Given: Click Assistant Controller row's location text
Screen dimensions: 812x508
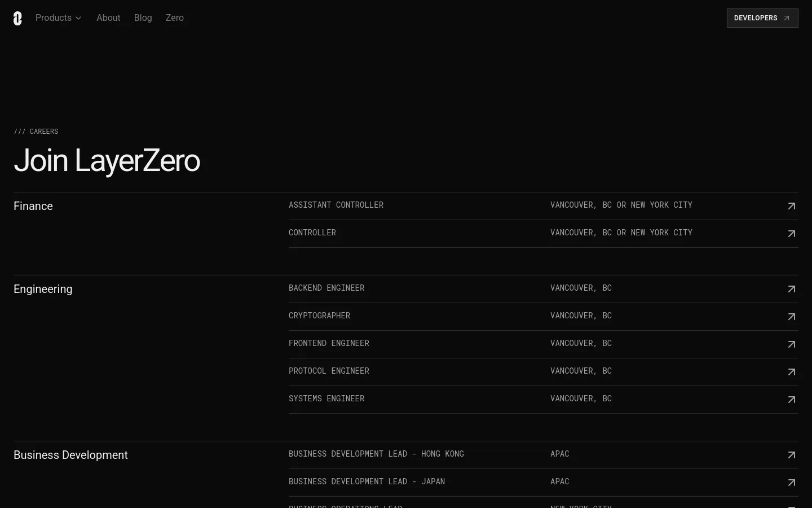Looking at the screenshot, I should (621, 205).
